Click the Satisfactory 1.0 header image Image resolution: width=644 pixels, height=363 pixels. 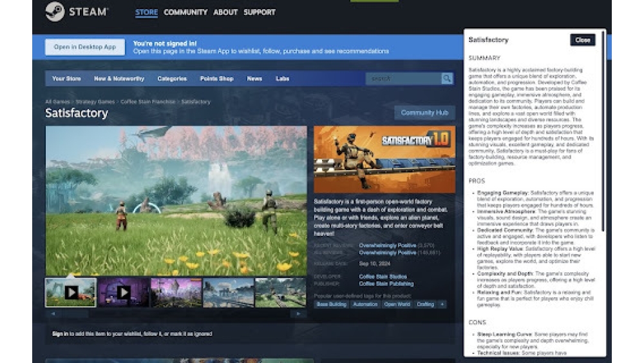point(384,159)
